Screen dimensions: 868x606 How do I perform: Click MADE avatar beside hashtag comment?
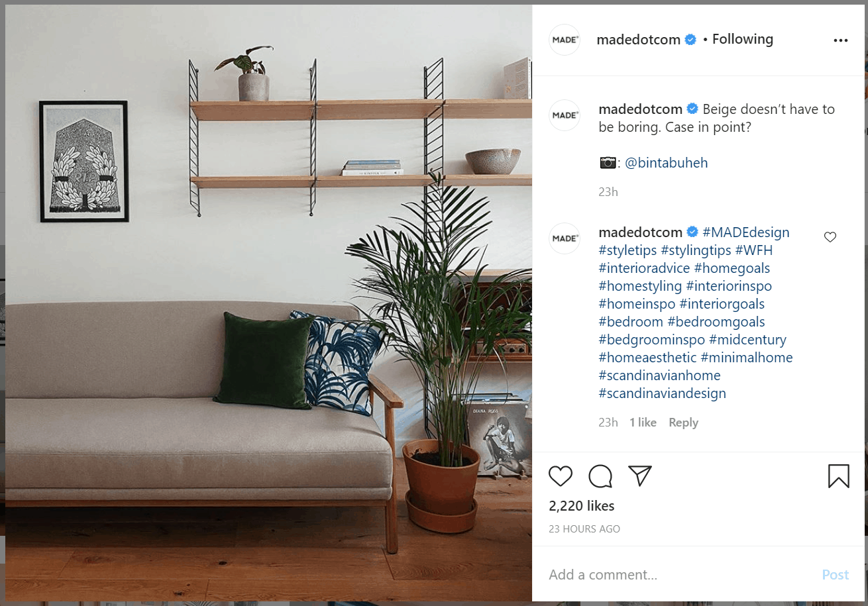pos(565,238)
